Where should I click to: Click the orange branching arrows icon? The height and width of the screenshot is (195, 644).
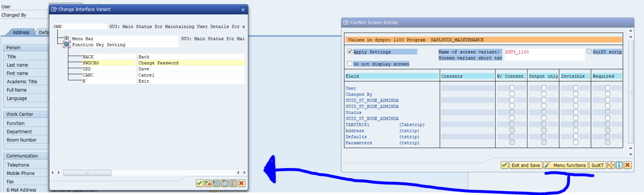point(611,165)
